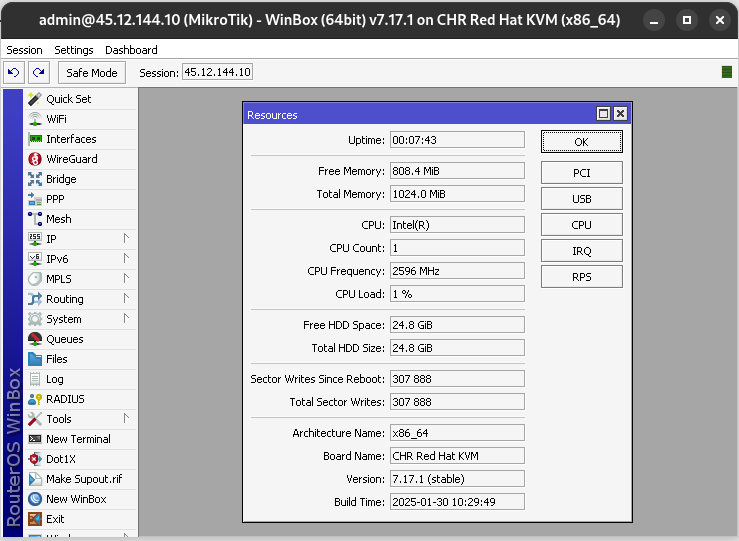This screenshot has width=739, height=541.
Task: Expand the System submenu
Action: (x=126, y=318)
